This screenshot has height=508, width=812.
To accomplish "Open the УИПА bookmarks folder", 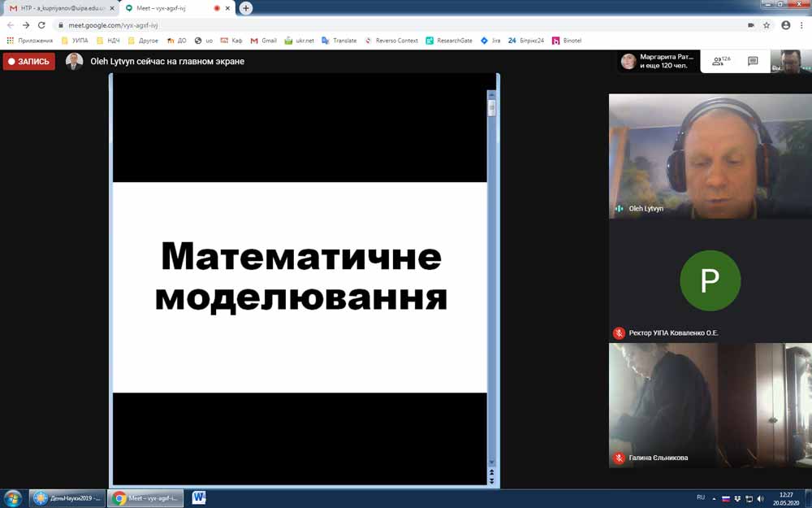I will coord(75,41).
